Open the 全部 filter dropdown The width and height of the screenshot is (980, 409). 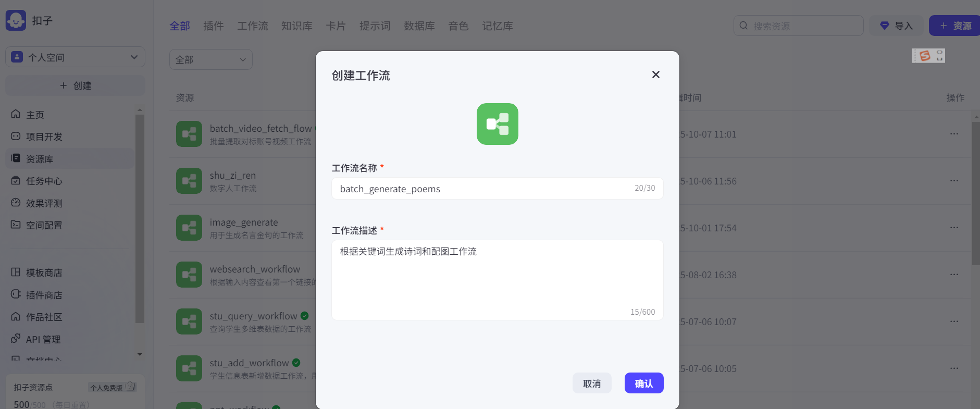pos(211,59)
